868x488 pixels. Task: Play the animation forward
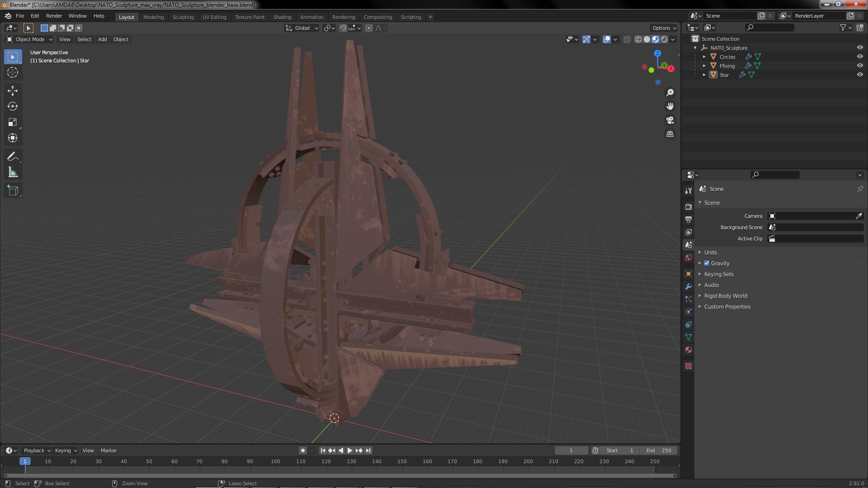point(350,450)
